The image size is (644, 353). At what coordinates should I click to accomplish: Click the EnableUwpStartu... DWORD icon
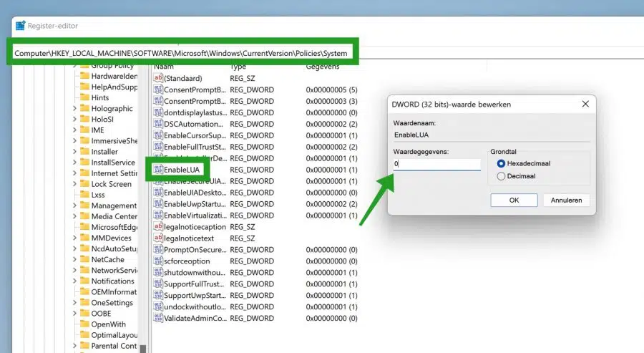click(158, 204)
